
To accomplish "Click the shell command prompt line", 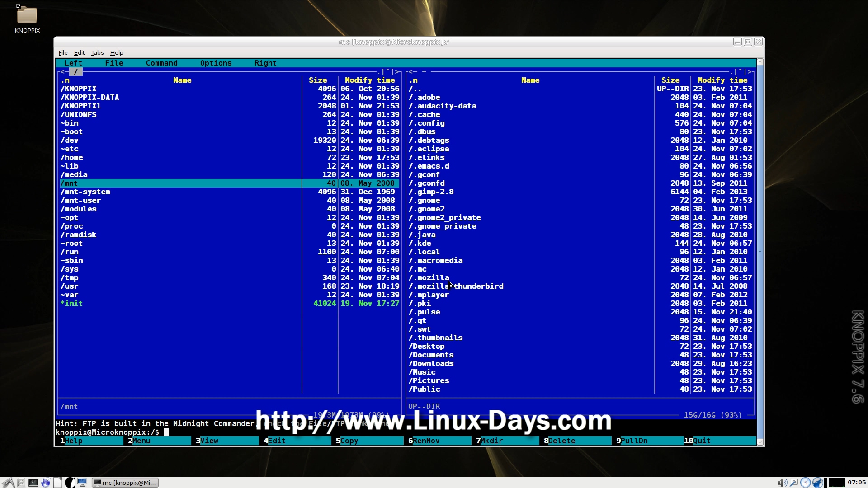I will click(406, 432).
